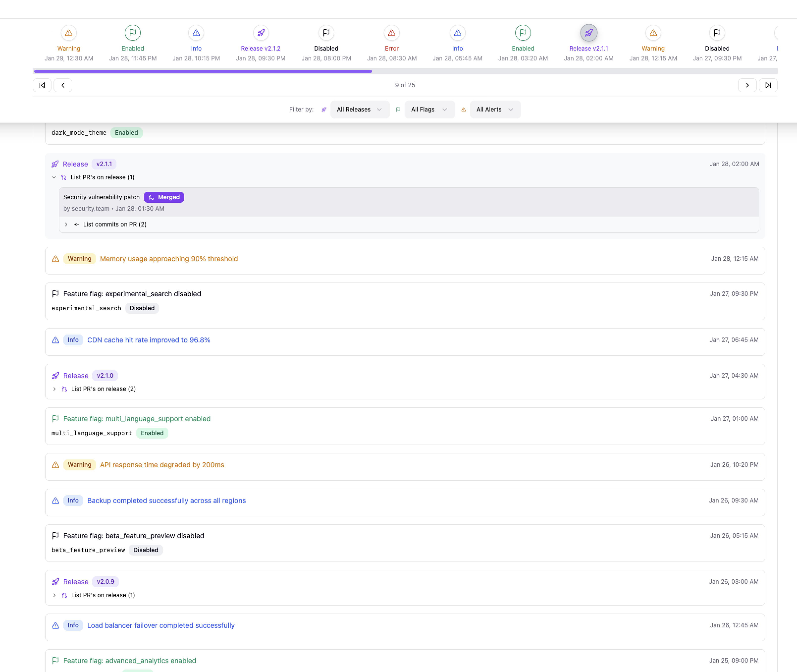The width and height of the screenshot is (797, 672).
Task: Go to previous timeline event
Action: click(x=63, y=85)
